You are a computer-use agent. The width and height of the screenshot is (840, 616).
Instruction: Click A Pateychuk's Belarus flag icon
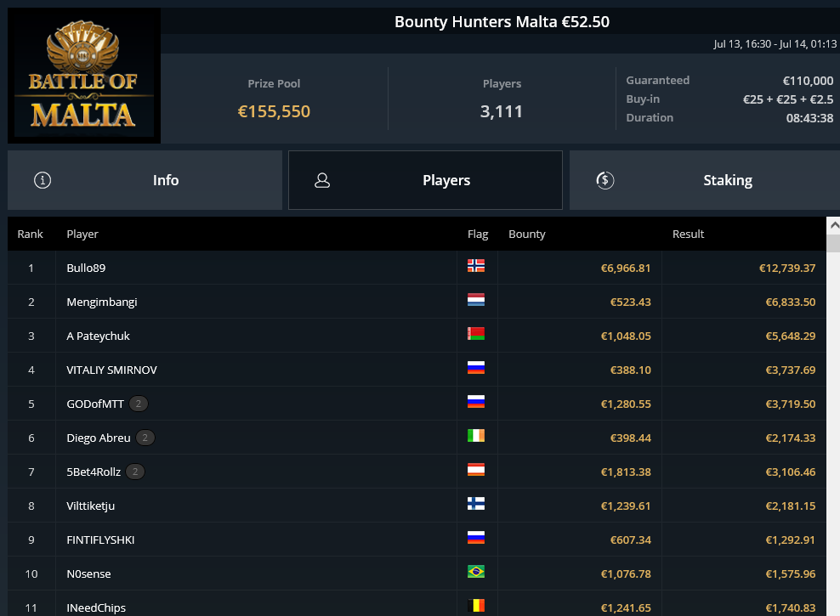point(476,333)
